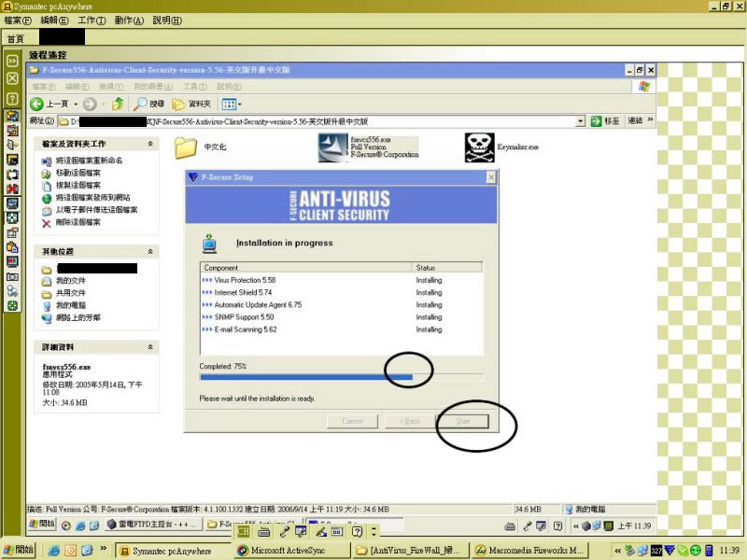Viewport: 747px width, 560px height.
Task: Open Search (搜尋) in Explorer toolbar
Action: tap(148, 104)
